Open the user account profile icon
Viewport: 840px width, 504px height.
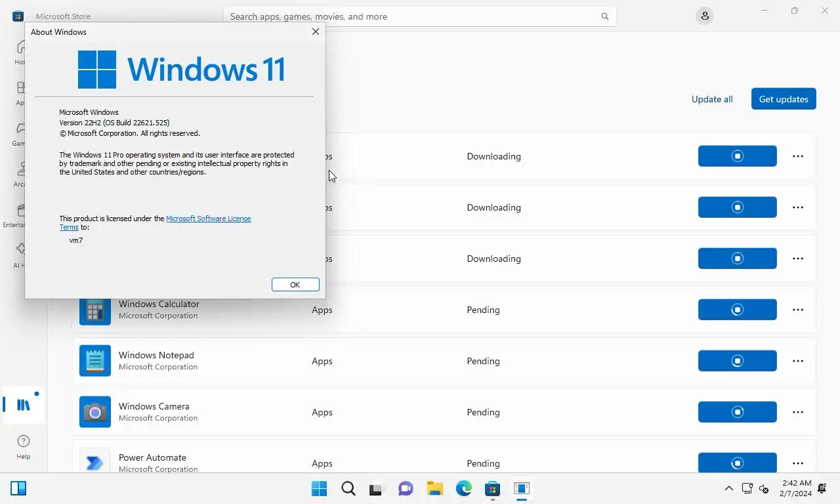point(705,16)
